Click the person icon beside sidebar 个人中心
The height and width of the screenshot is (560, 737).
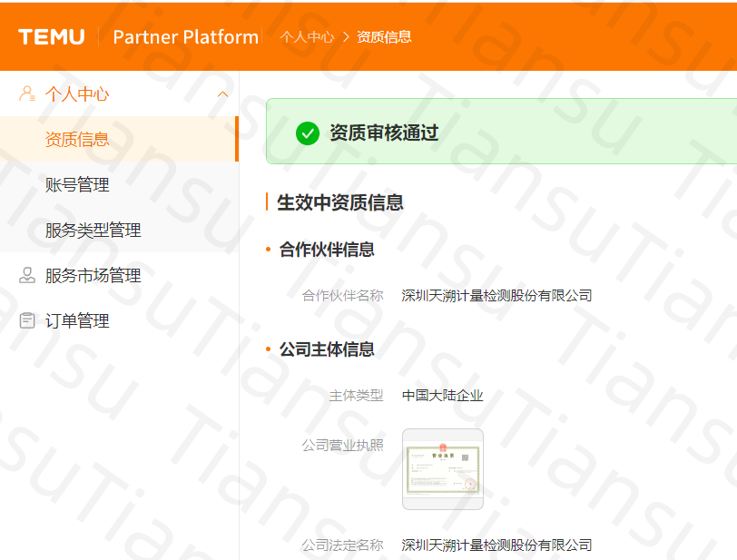click(x=27, y=93)
